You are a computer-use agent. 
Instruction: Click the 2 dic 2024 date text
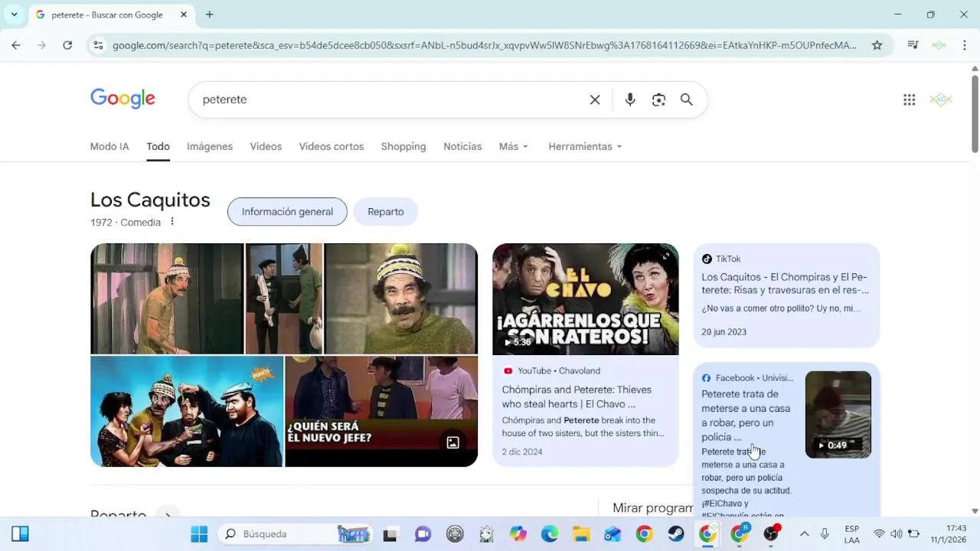[x=522, y=452]
